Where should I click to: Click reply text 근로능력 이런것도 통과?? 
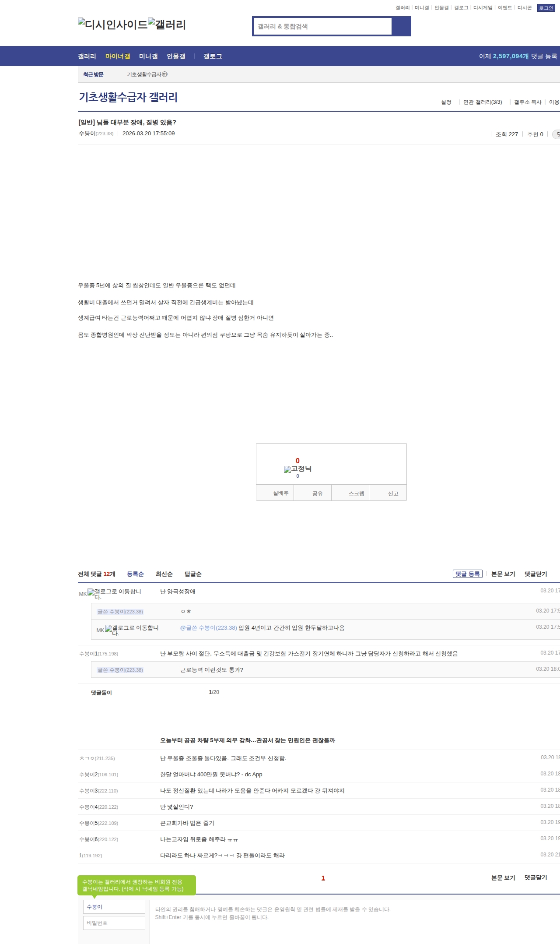(212, 670)
